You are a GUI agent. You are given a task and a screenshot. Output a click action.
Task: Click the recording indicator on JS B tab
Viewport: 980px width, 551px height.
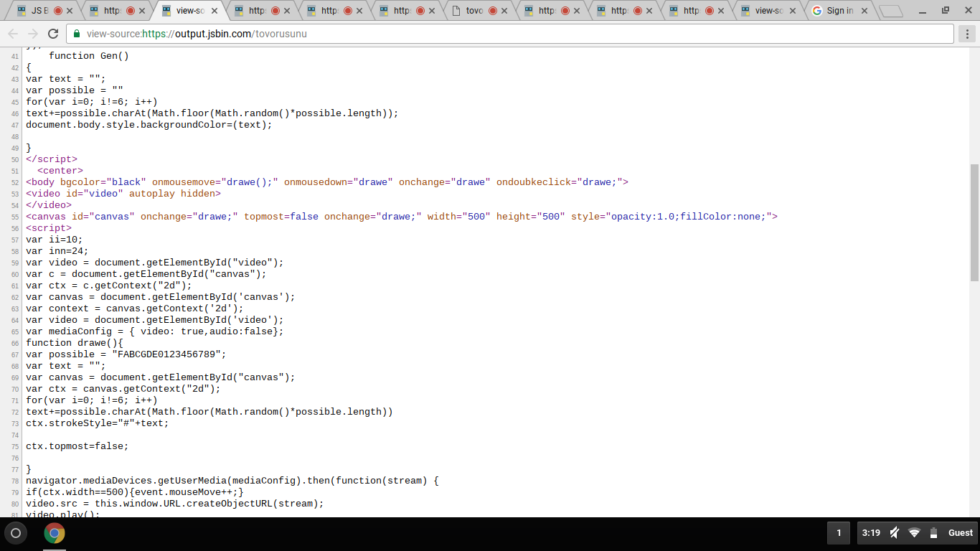[x=58, y=11]
